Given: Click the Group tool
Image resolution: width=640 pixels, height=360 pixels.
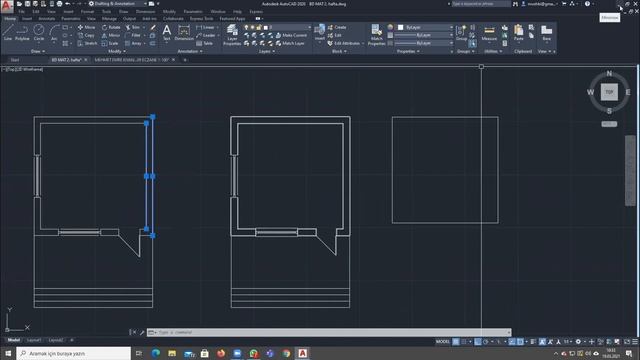Looking at the screenshot, I should pos(461,33).
